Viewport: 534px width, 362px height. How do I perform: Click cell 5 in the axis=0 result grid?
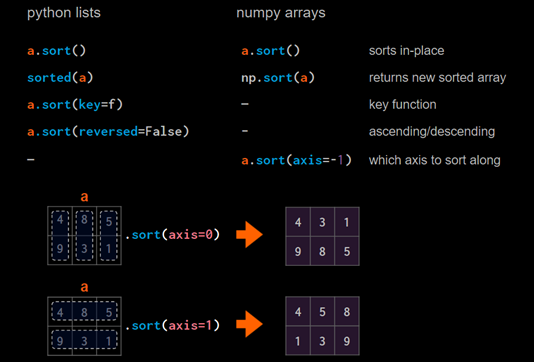point(347,251)
